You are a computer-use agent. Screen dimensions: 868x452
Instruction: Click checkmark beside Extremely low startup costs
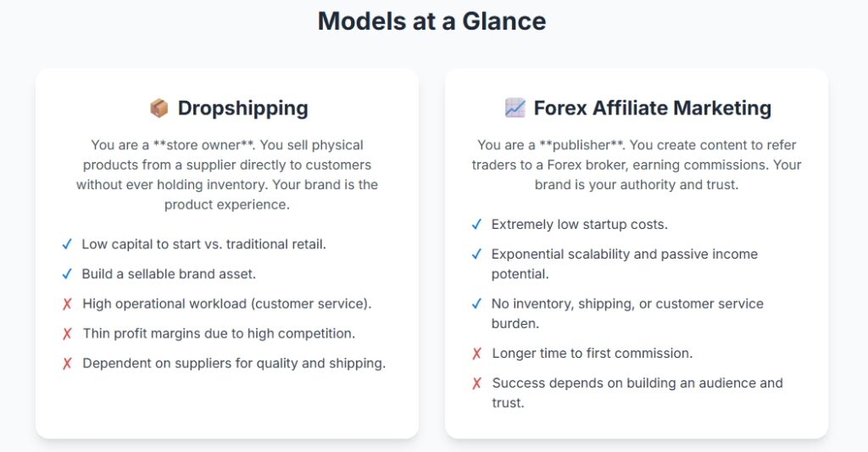(x=476, y=225)
